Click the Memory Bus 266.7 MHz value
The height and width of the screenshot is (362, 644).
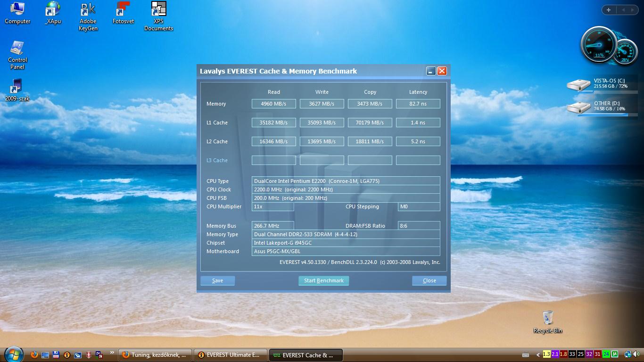coord(273,226)
